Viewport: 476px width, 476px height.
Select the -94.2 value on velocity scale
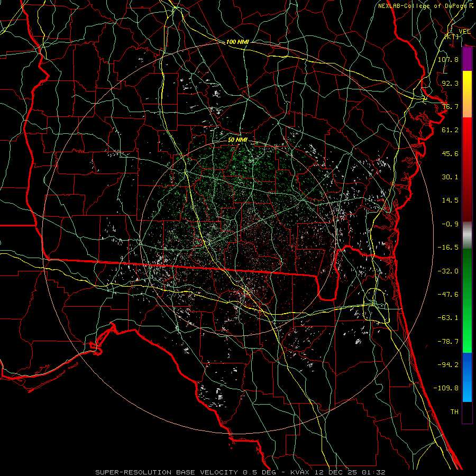[448, 365]
